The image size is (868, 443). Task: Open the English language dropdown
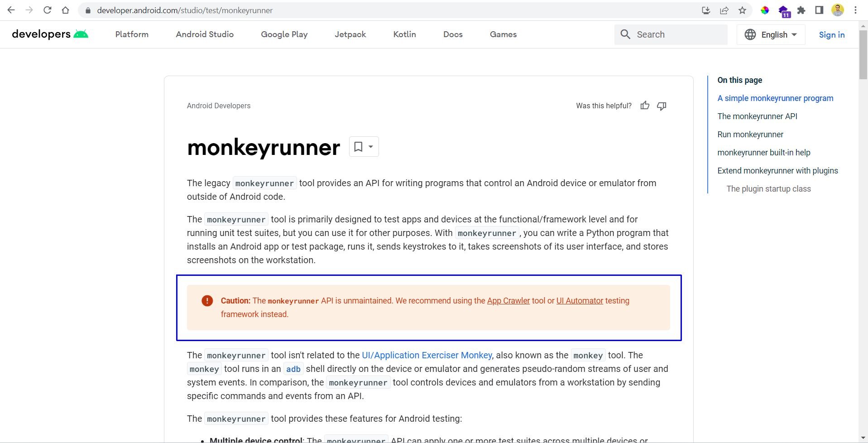(771, 34)
